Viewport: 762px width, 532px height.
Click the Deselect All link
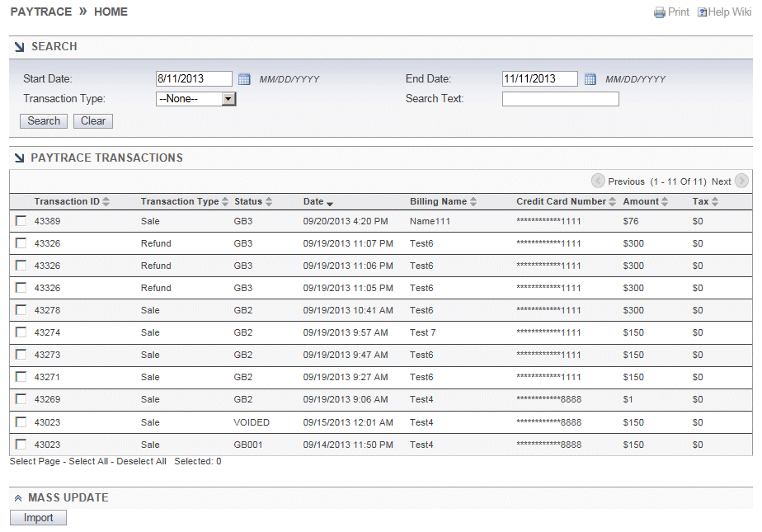(141, 462)
